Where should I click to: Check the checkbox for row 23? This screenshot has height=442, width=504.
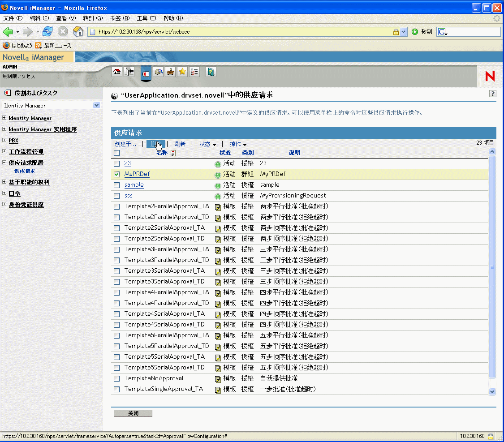pos(116,163)
